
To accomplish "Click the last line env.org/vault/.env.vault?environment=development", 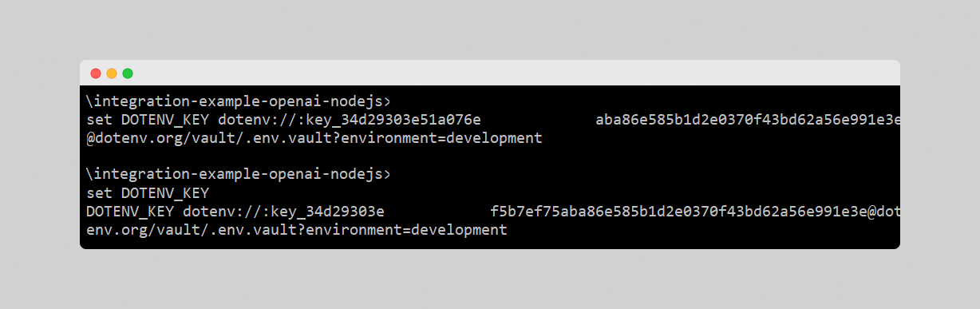I will 296,230.
